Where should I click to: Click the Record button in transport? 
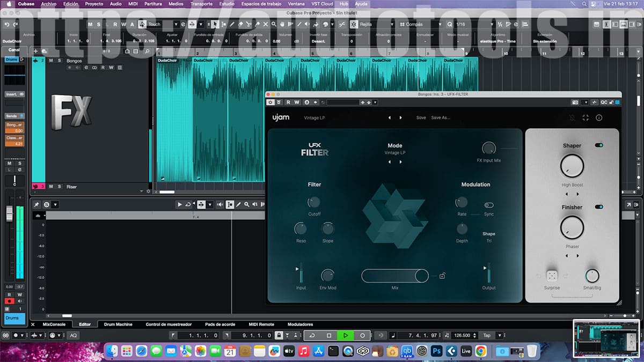coord(362,335)
